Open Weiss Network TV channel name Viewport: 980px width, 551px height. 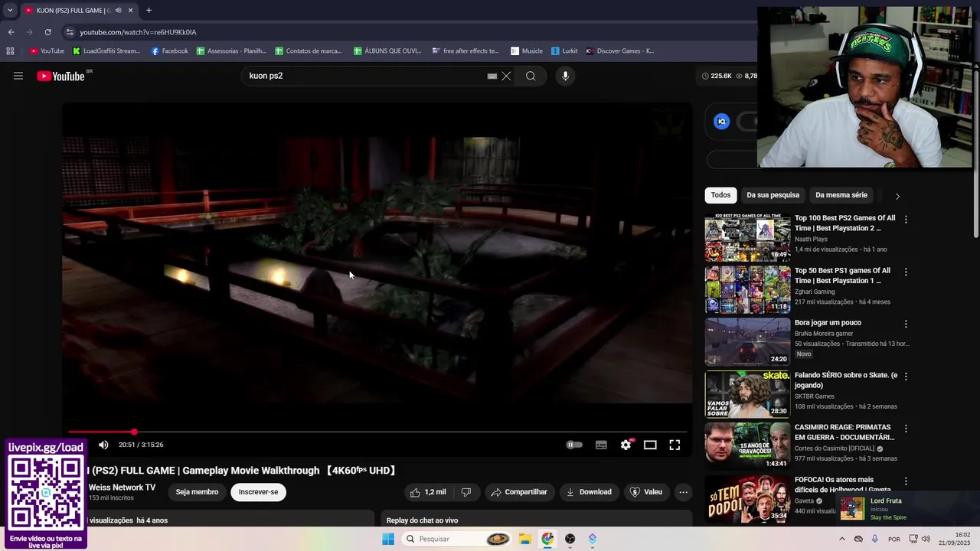coord(122,487)
